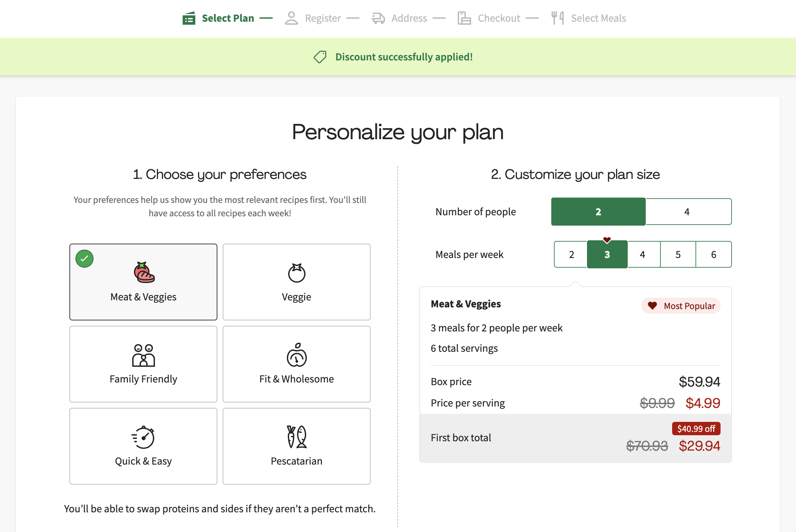This screenshot has width=796, height=532.
Task: Click the Checkout step icon
Action: tap(464, 18)
